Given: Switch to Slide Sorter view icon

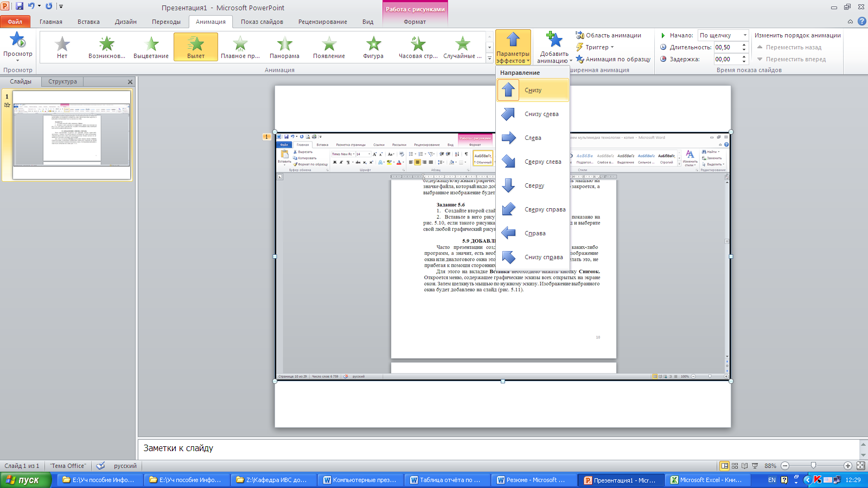Looking at the screenshot, I should pyautogui.click(x=735, y=466).
